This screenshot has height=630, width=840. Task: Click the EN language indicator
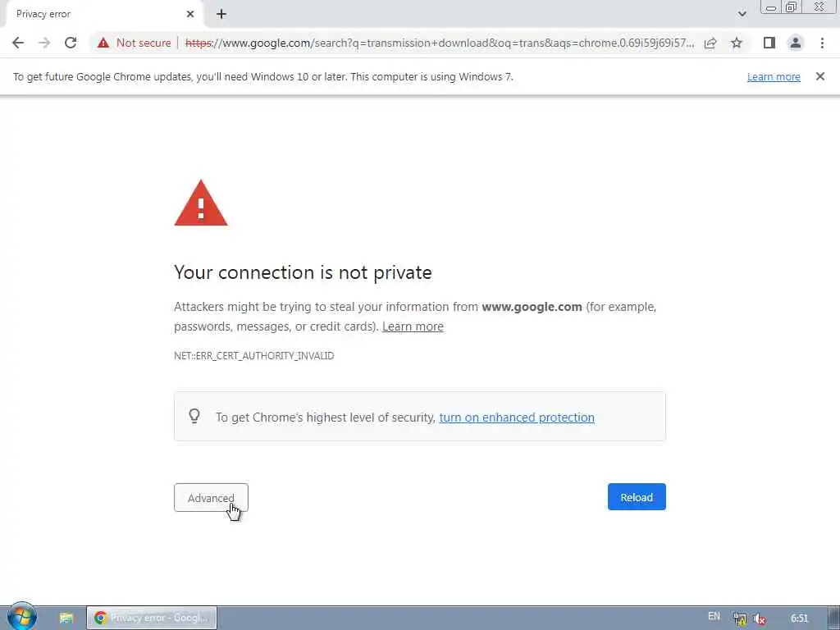(x=714, y=616)
